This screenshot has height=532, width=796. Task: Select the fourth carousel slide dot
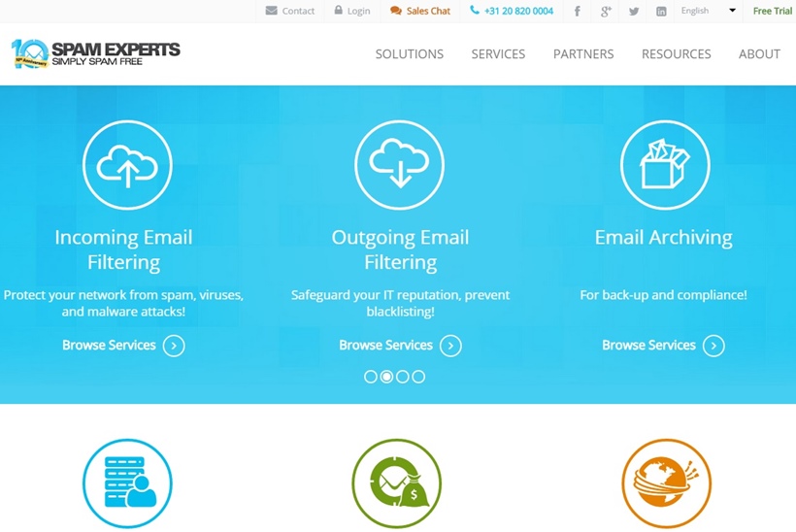tap(418, 377)
